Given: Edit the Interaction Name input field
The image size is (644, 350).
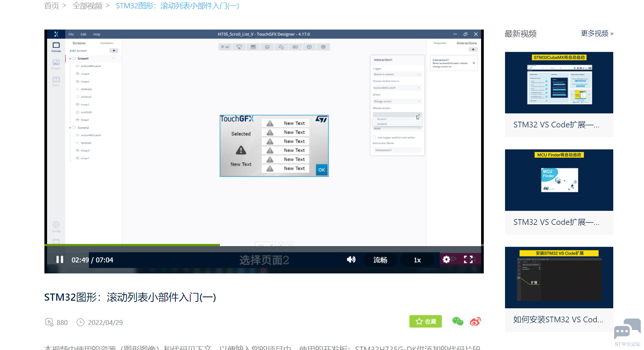Looking at the screenshot, I should pyautogui.click(x=397, y=150).
